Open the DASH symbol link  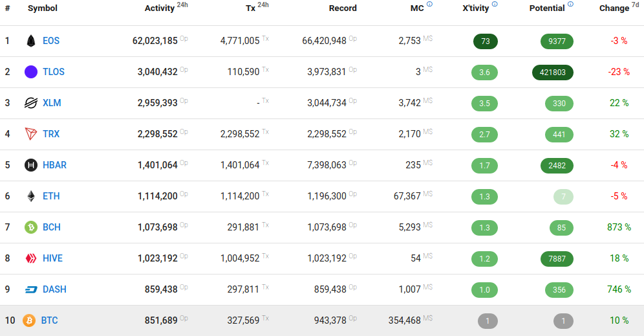pos(54,289)
